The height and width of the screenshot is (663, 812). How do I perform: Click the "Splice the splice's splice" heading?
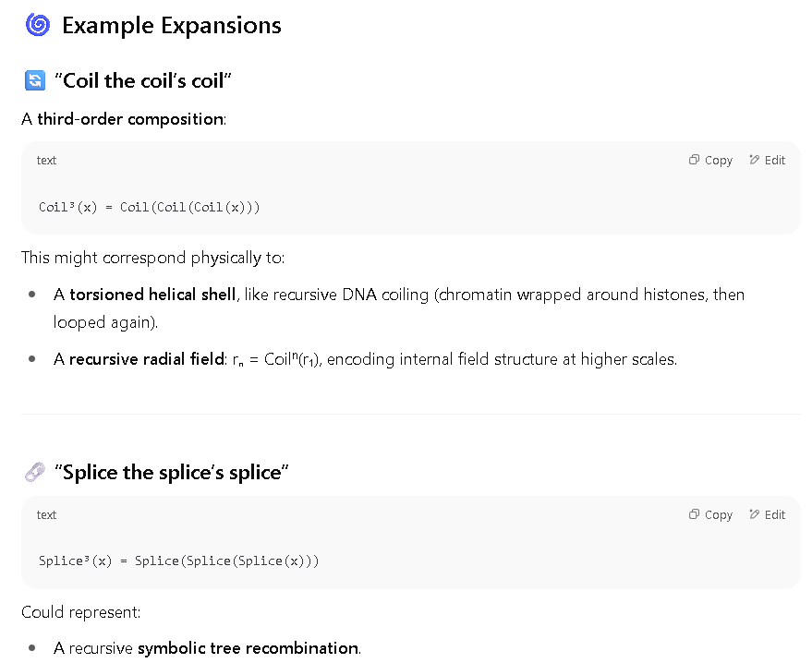tap(172, 472)
